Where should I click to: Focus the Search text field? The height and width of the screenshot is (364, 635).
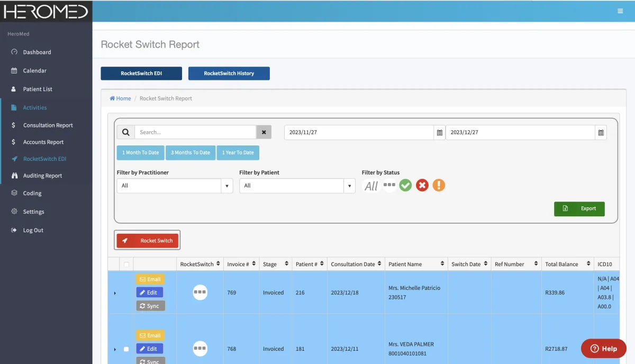[x=195, y=132]
